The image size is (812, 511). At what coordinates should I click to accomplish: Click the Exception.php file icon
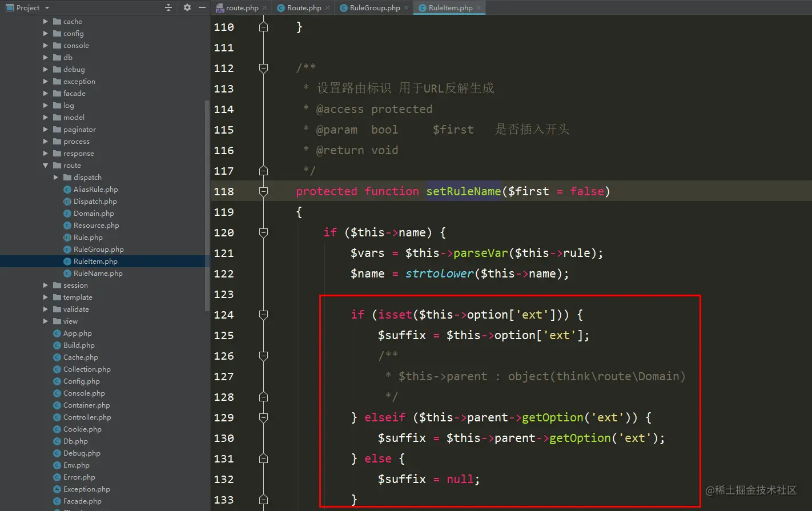point(57,489)
